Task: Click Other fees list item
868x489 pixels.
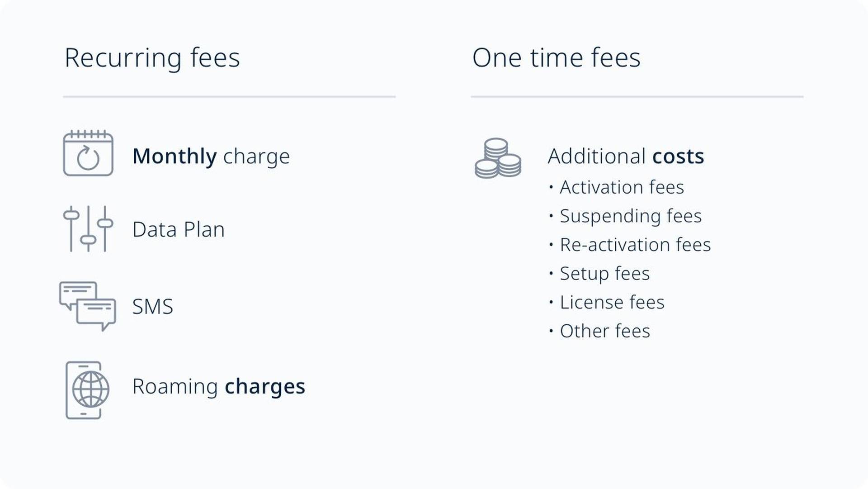Action: (599, 331)
